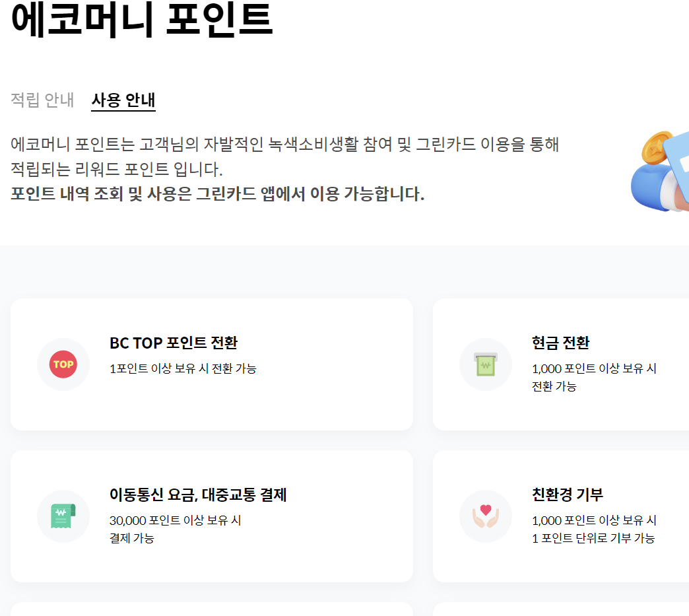Click the partially visible card at bottom left
The image size is (689, 616).
coord(211,611)
